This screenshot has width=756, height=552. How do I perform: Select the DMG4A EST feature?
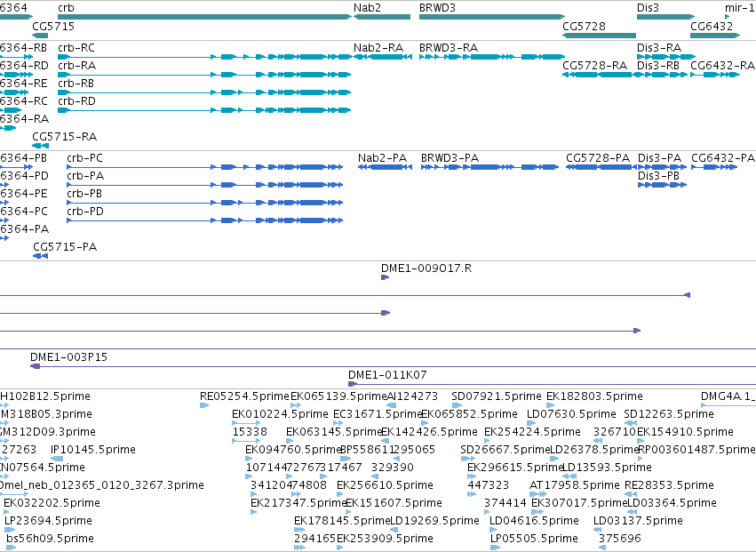pyautogui.click(x=728, y=405)
